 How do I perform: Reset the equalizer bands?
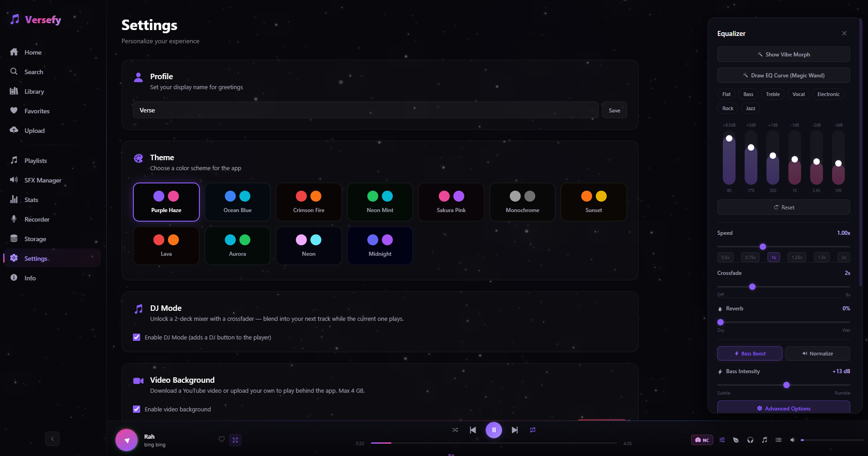(783, 207)
